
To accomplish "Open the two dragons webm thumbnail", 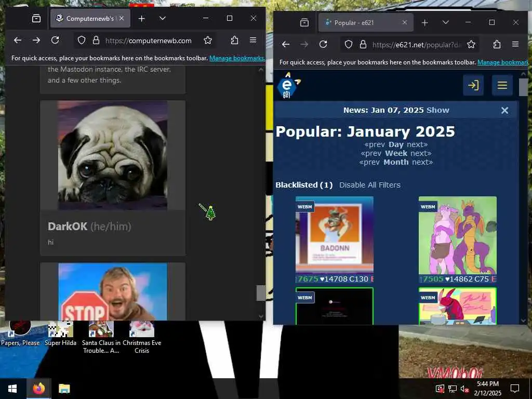I will point(457,235).
